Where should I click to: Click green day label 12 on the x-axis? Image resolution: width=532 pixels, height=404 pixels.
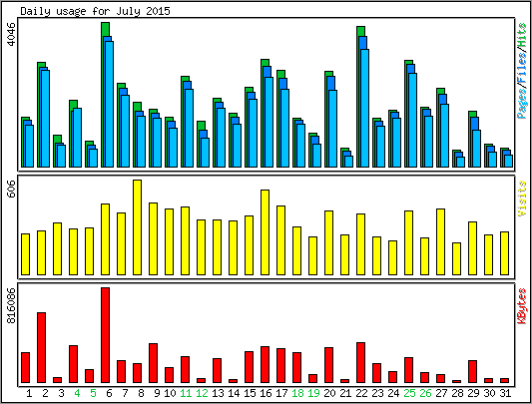[202, 393]
